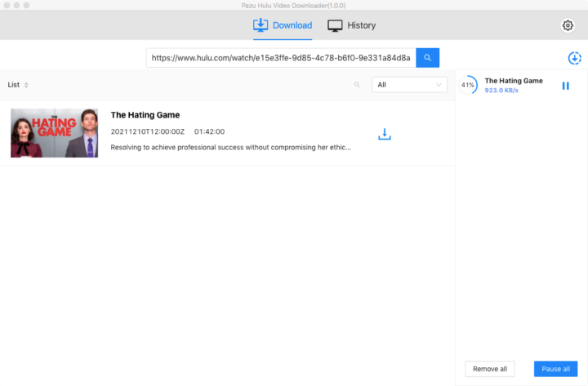Select the Download tab
This screenshot has width=588, height=386.
(x=283, y=25)
